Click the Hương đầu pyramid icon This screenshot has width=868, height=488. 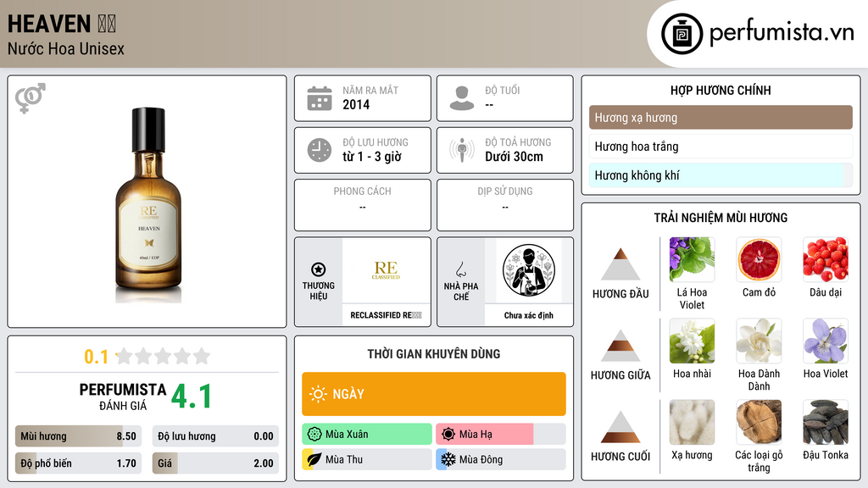[620, 264]
